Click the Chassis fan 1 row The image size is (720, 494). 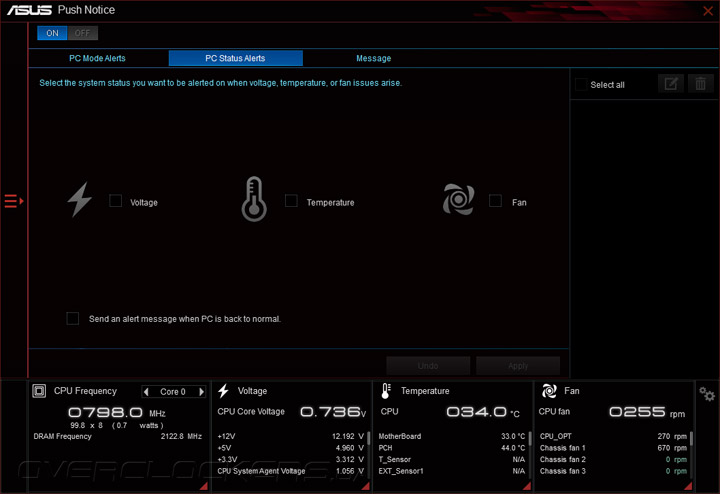point(613,448)
